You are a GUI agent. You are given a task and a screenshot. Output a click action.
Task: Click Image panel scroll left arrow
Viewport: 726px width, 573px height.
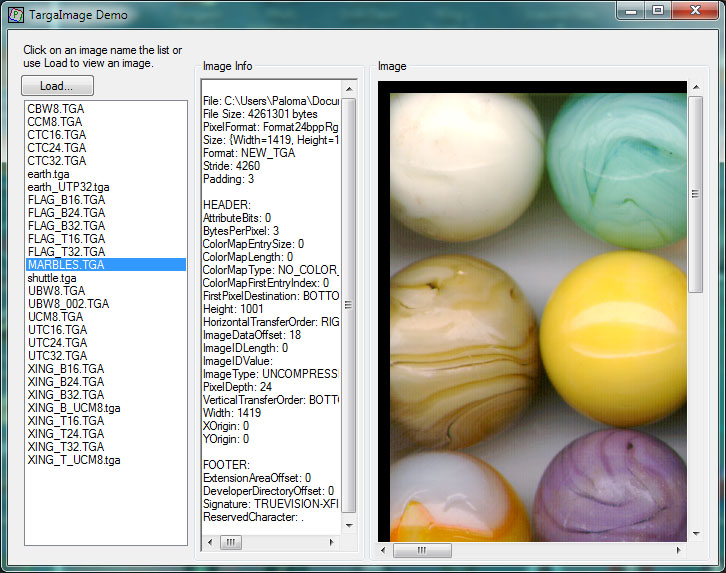click(383, 550)
